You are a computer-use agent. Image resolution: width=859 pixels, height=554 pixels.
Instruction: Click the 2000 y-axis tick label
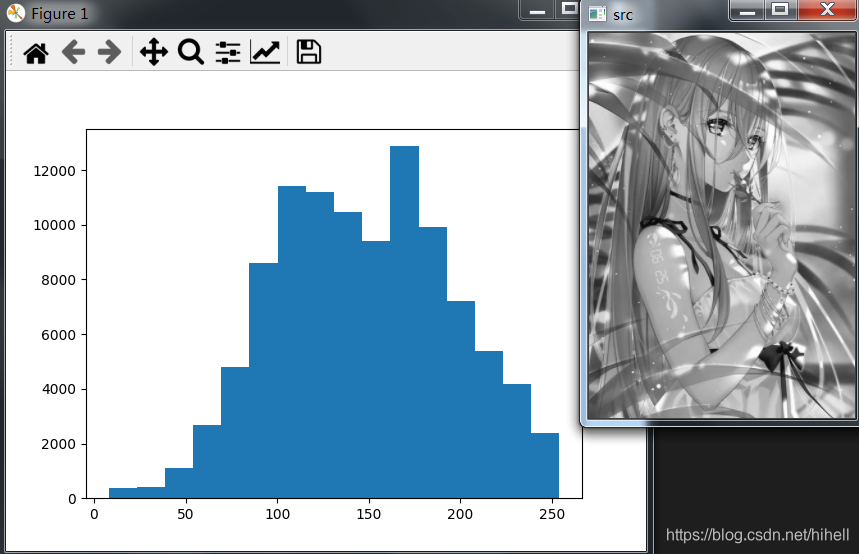pos(58,444)
